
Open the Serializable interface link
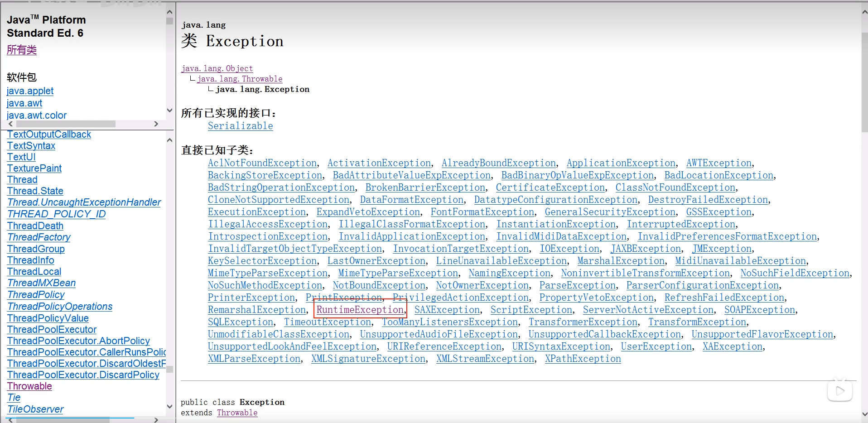pyautogui.click(x=241, y=126)
